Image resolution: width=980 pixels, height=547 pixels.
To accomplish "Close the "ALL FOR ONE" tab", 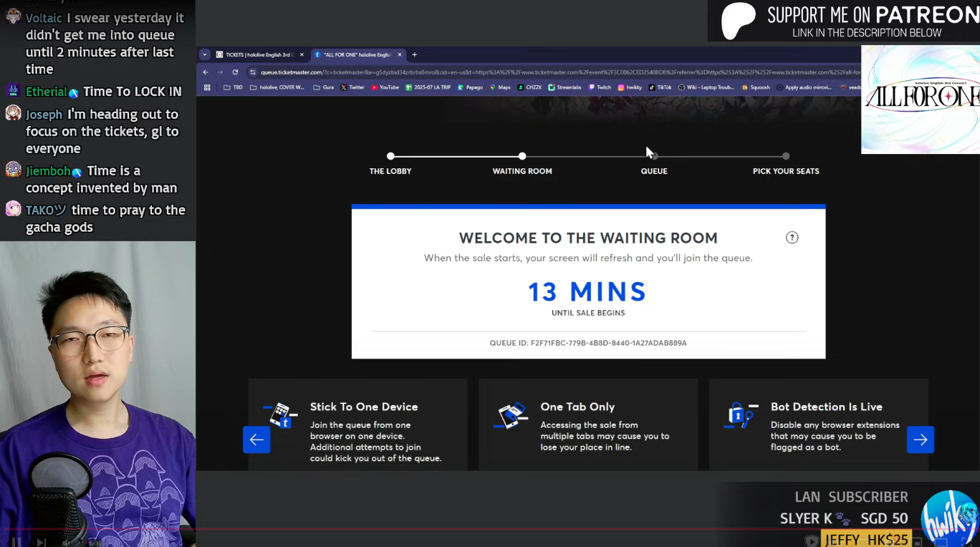I will (x=400, y=54).
